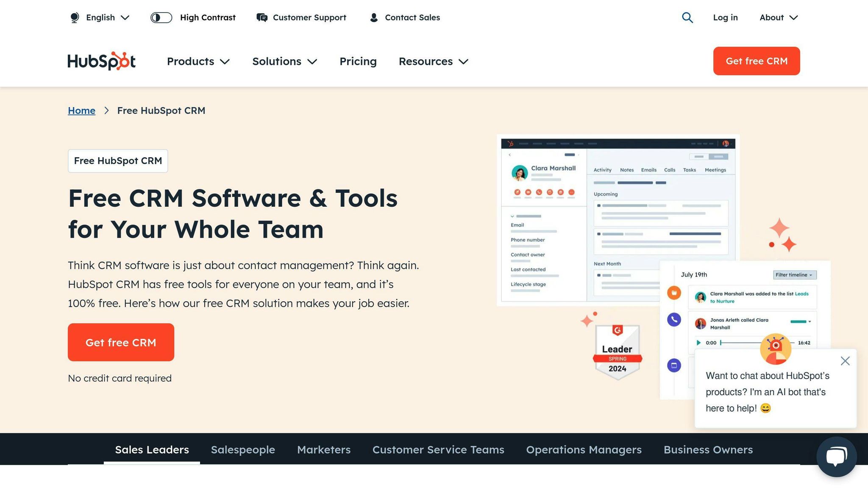
Task: Click the Get free CRM hero button
Action: [x=121, y=342]
